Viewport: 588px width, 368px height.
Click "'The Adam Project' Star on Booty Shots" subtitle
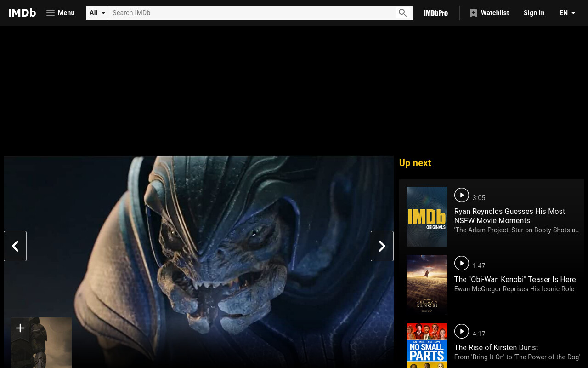[517, 230]
